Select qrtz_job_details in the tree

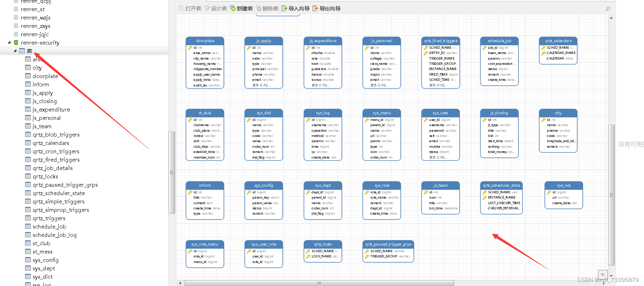click(x=53, y=168)
